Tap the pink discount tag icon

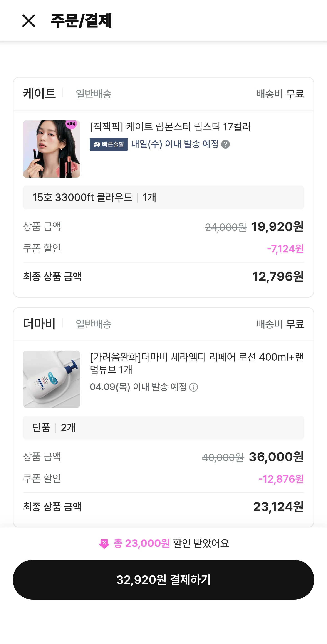(104, 544)
